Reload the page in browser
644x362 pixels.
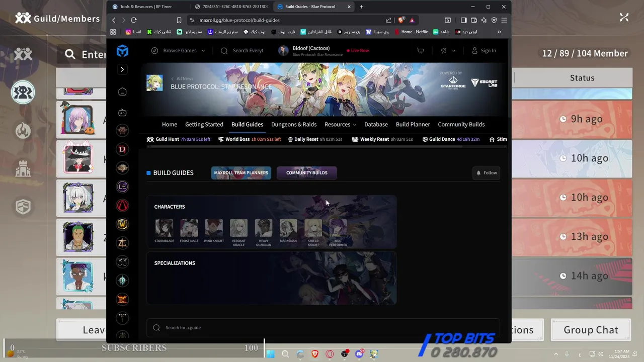tap(134, 20)
